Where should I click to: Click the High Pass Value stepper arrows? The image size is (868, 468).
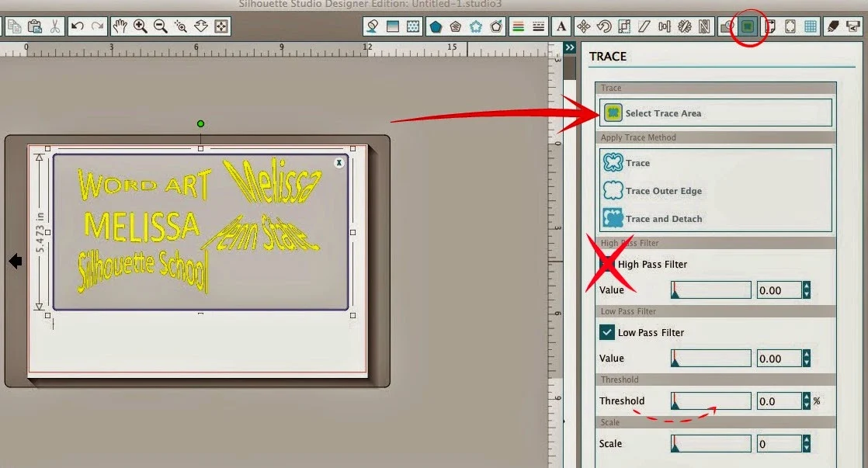click(x=806, y=289)
